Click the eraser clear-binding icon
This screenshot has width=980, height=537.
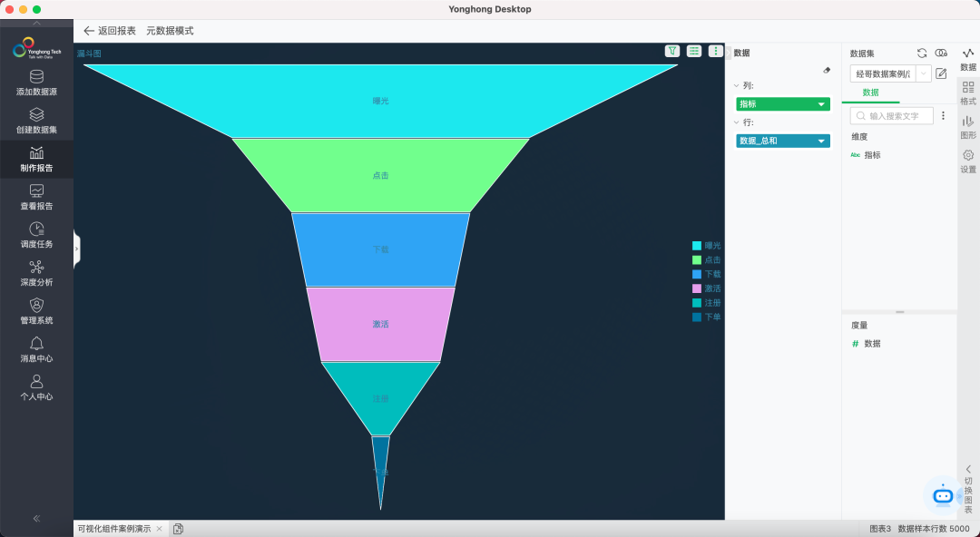[827, 70]
